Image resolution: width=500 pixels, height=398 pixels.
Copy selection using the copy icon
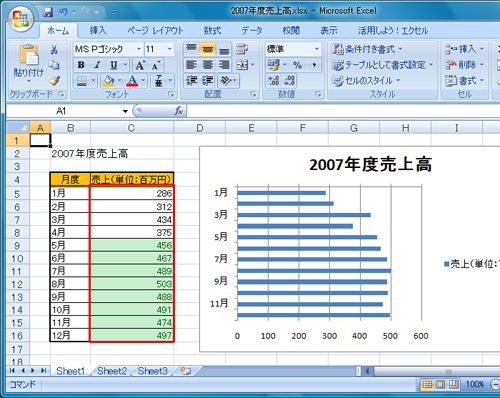(x=54, y=65)
